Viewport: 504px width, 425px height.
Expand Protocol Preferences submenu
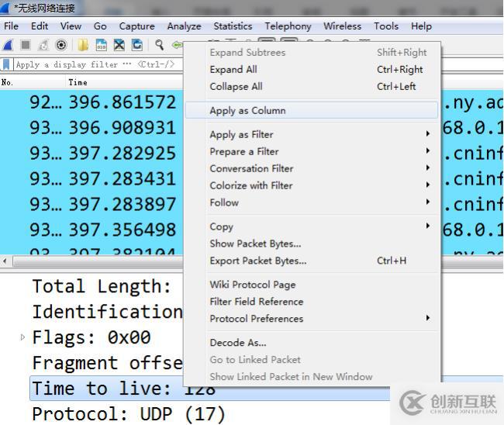point(311,318)
